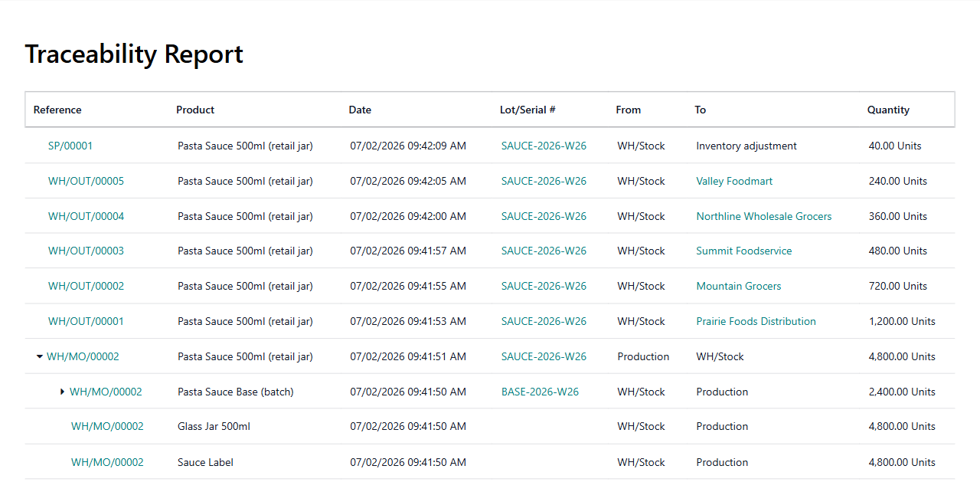Click date 07/02/2026 09:42:09 AM
Screen dimensions: 980x492
click(x=408, y=146)
